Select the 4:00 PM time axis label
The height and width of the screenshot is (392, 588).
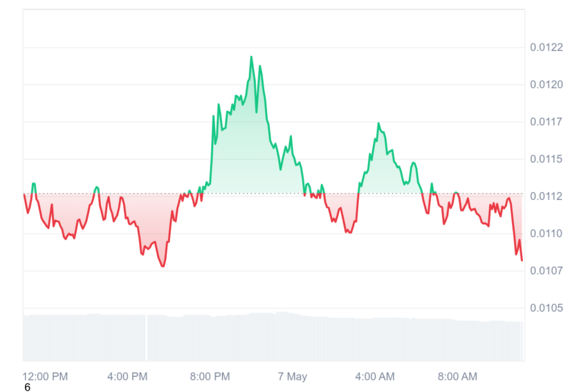tap(127, 376)
